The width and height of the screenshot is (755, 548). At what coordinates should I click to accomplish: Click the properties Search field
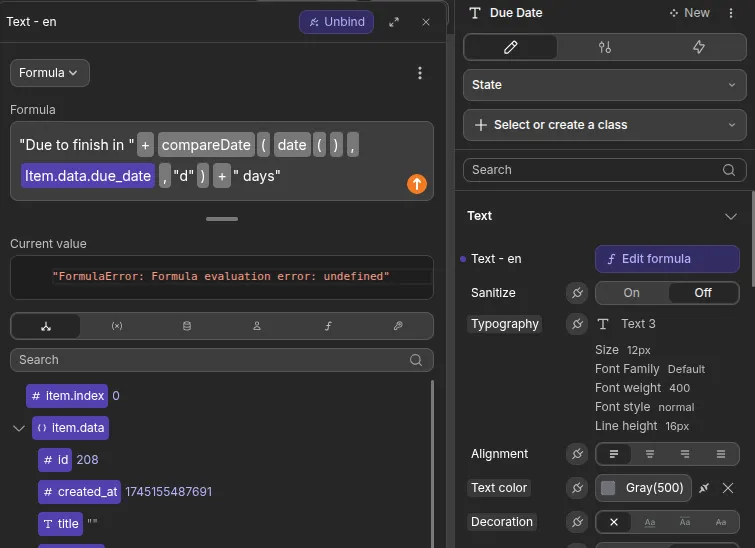click(604, 170)
